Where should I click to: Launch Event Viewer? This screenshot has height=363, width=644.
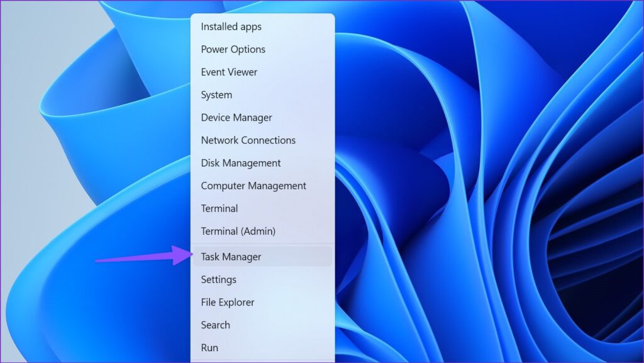228,72
